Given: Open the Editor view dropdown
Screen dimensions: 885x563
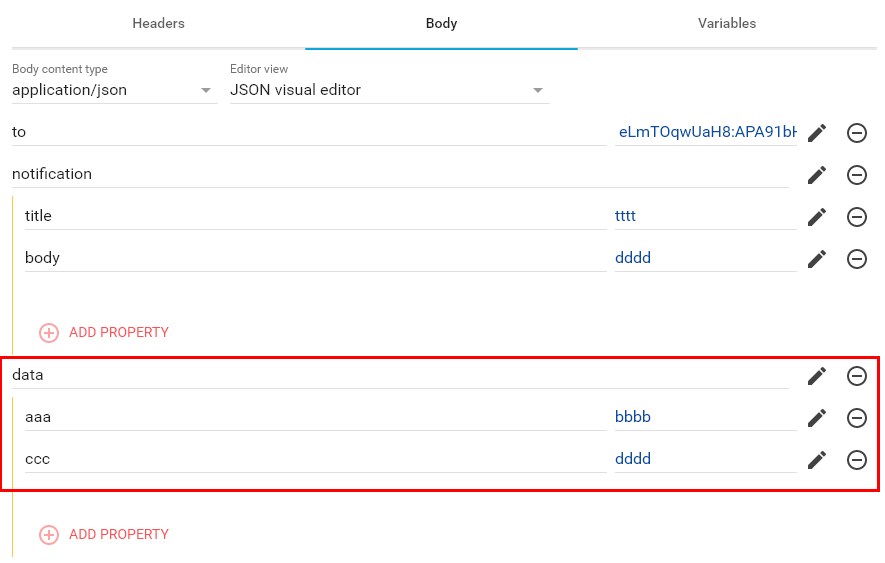Looking at the screenshot, I should [x=389, y=90].
